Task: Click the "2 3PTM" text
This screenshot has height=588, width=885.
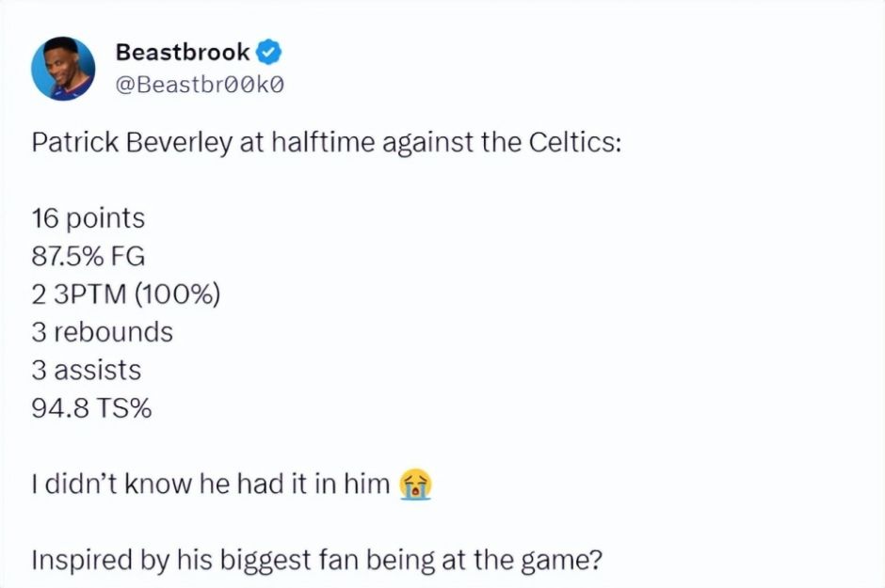Action: tap(78, 294)
